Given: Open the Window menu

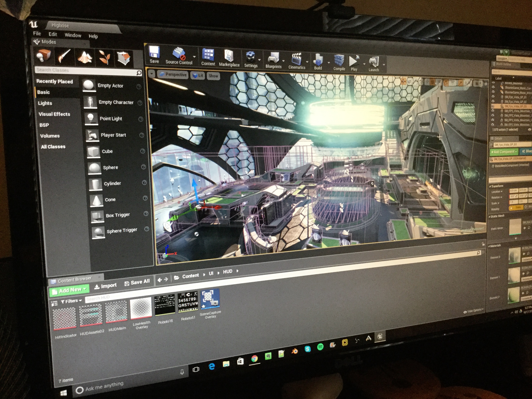Looking at the screenshot, I should point(73,35).
